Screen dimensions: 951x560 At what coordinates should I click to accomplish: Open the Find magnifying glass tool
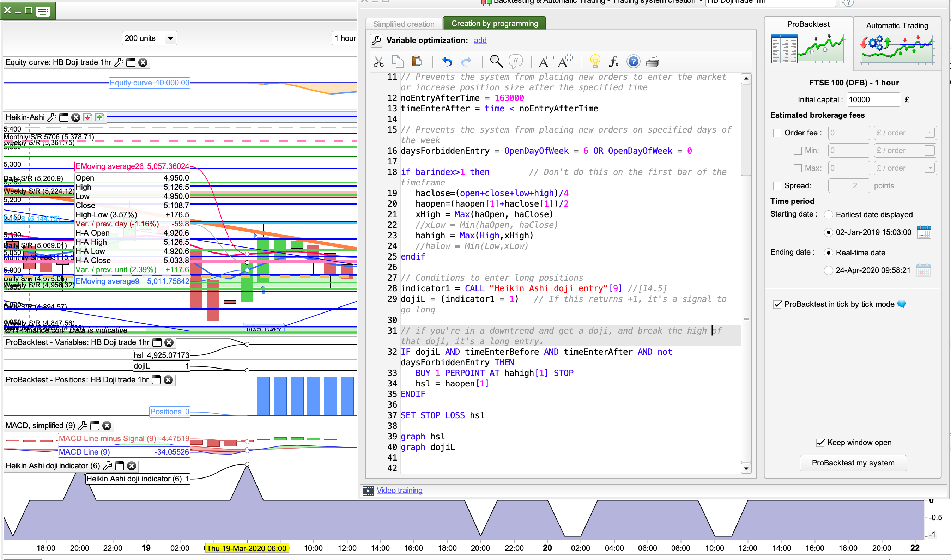[x=496, y=61]
